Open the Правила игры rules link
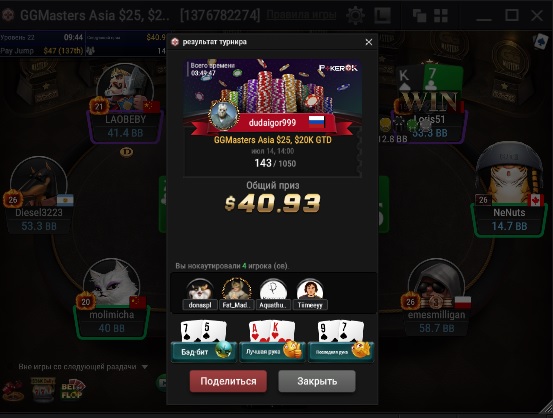Screen dimensions: 553x418 pos(301,15)
